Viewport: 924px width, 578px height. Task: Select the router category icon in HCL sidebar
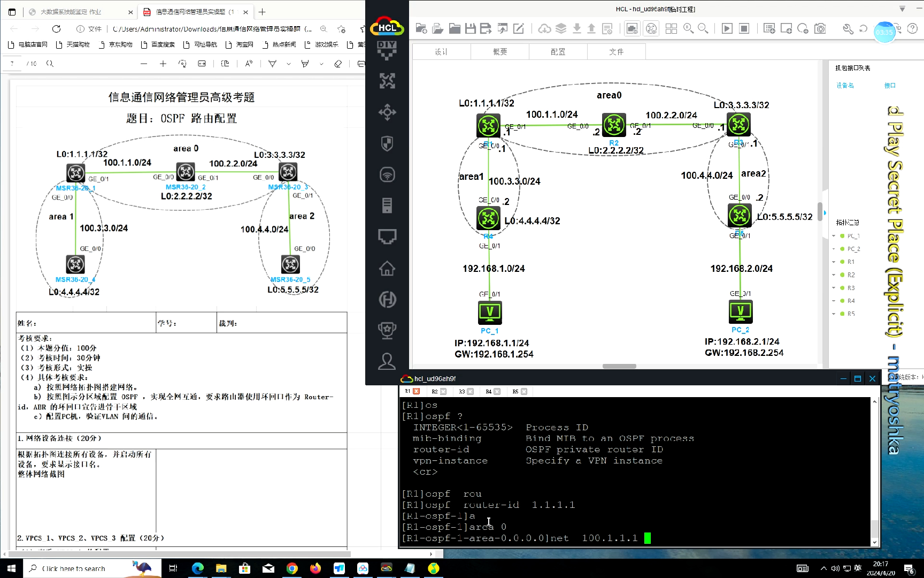click(387, 81)
